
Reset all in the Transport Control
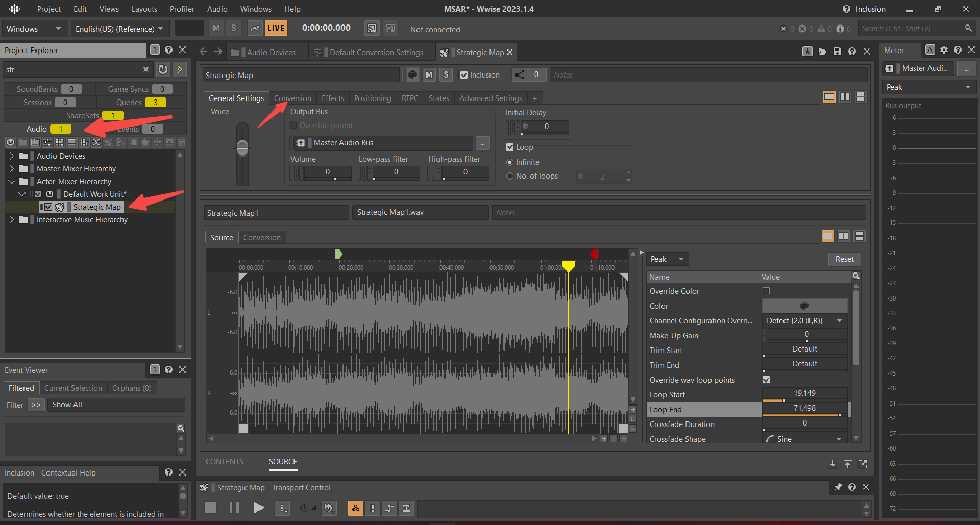tap(329, 508)
